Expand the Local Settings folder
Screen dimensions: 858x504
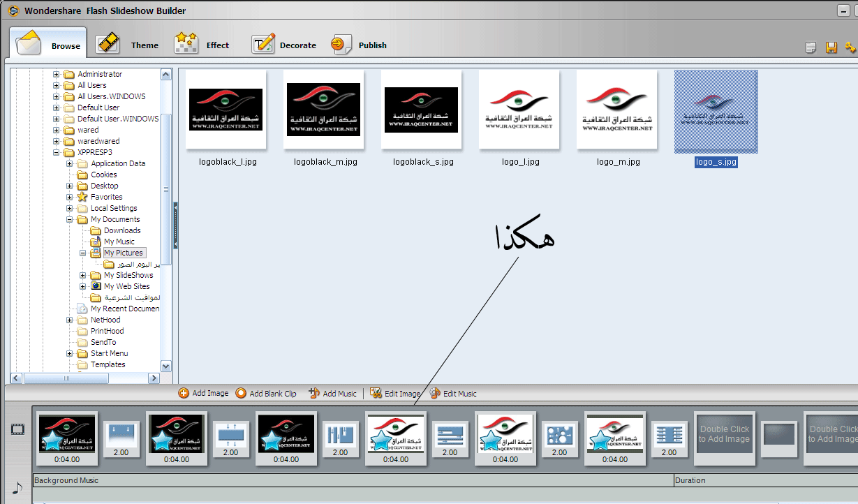(x=70, y=208)
